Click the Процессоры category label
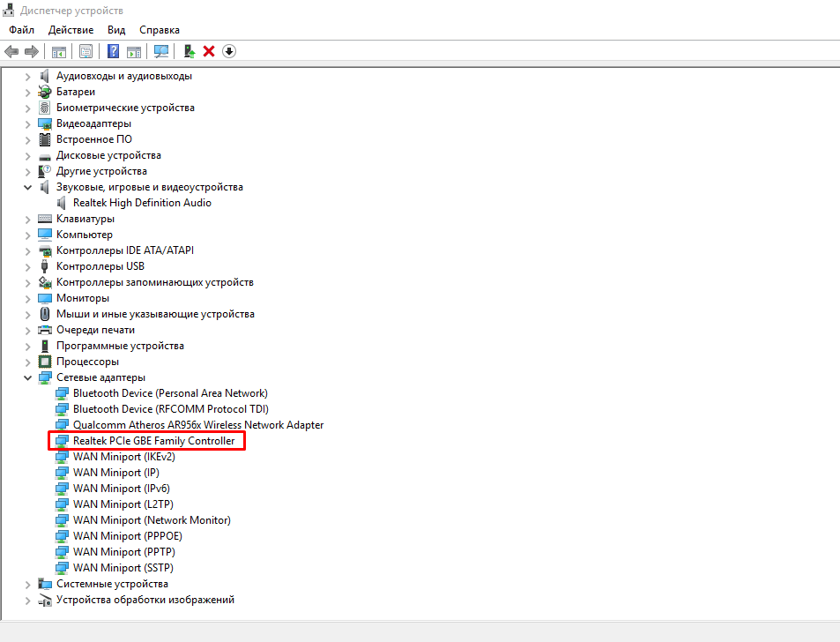This screenshot has width=840, height=642. 87,362
